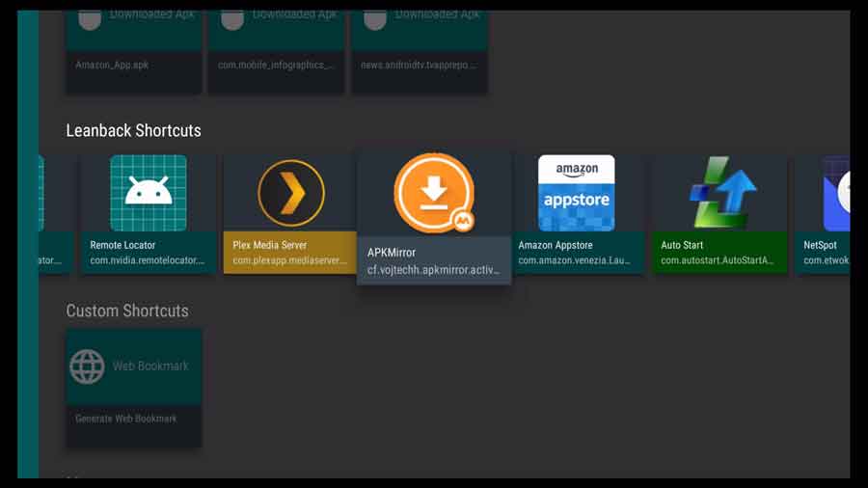This screenshot has height=488, width=868.
Task: Select the Auto Start green arrow icon
Action: point(722,193)
